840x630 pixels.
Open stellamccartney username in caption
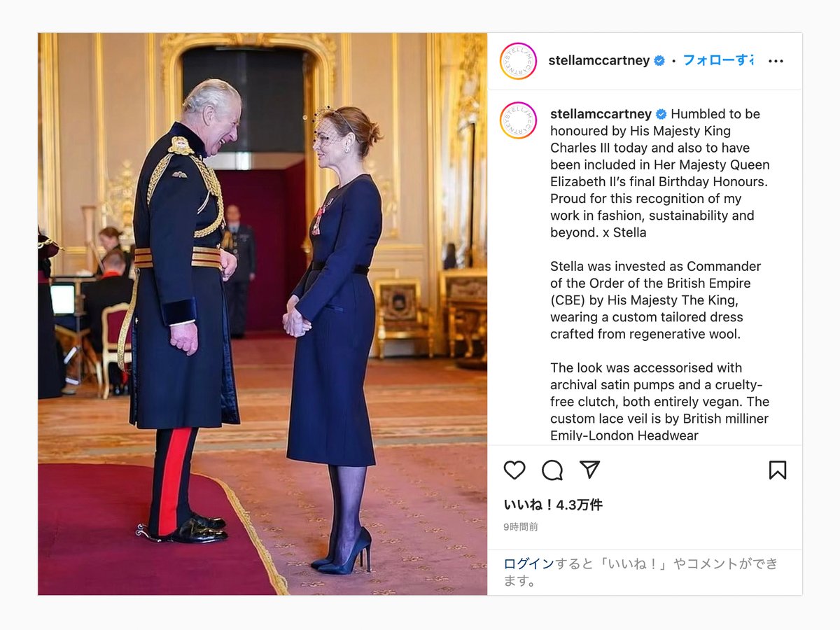[601, 114]
